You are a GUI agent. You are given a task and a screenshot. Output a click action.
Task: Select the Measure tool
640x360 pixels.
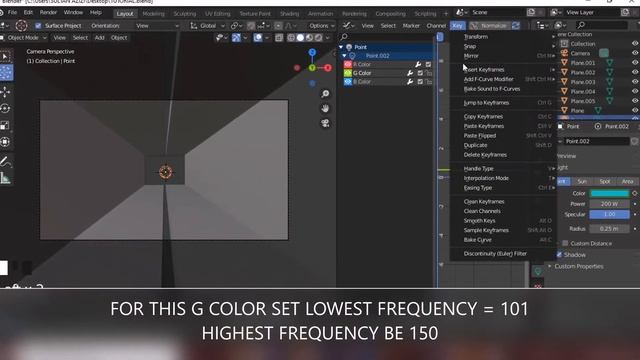click(x=5, y=178)
